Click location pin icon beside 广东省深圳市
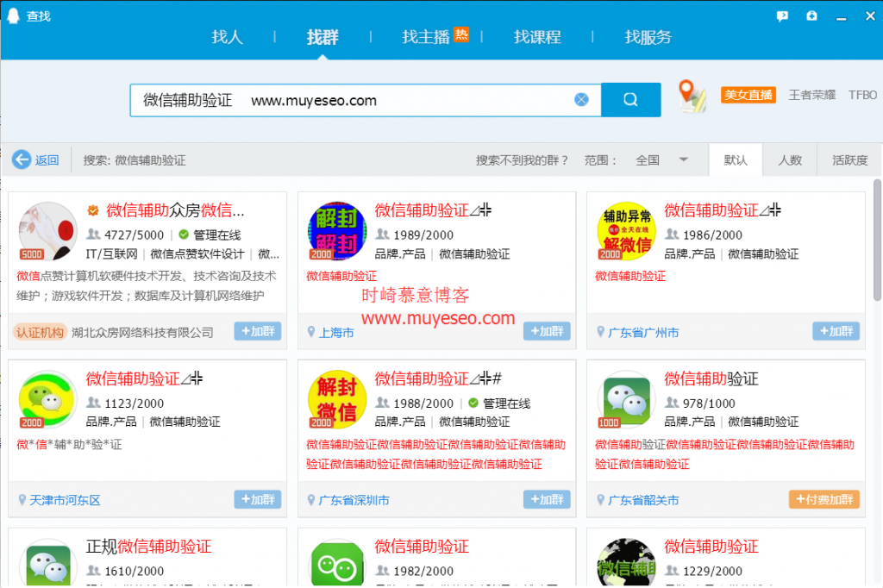Viewport: 883px width, 588px height. point(310,499)
